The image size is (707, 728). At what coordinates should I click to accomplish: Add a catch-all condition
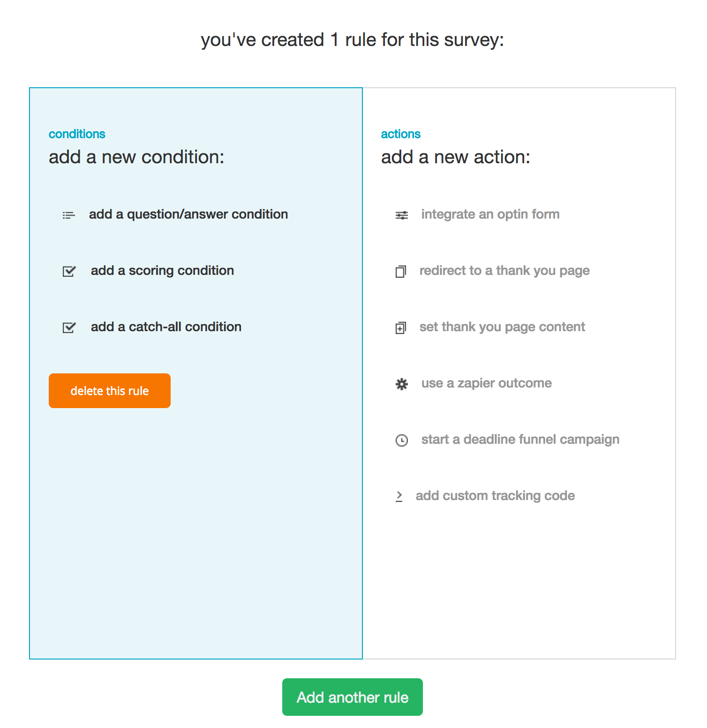[166, 327]
